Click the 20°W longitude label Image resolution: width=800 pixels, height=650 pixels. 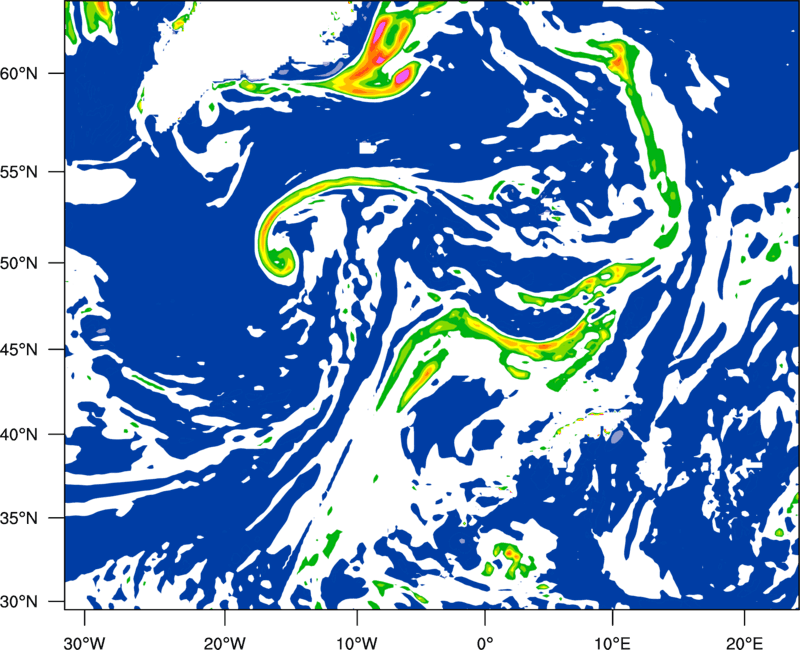click(x=224, y=643)
